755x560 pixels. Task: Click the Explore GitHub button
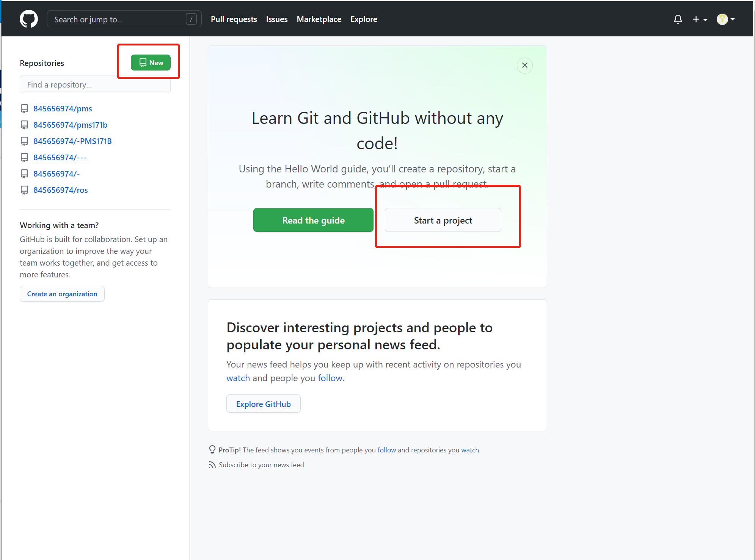[263, 404]
